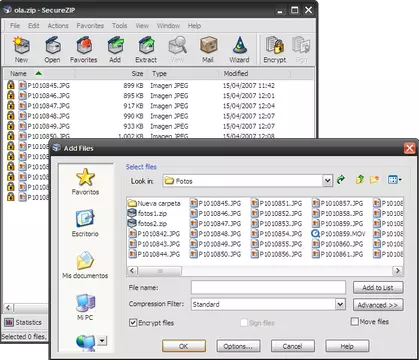The width and height of the screenshot is (419, 360).
Task: Click the Extract toolbar icon
Action: (x=146, y=49)
